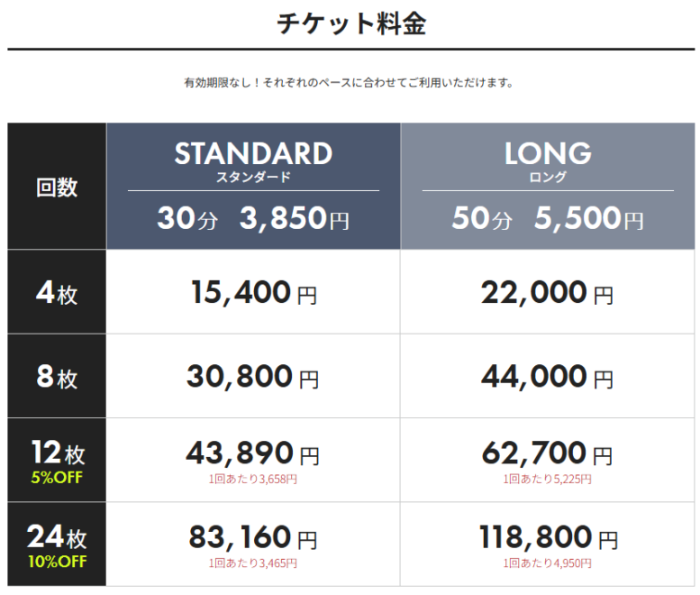Select the 8枚 row label

point(57,377)
